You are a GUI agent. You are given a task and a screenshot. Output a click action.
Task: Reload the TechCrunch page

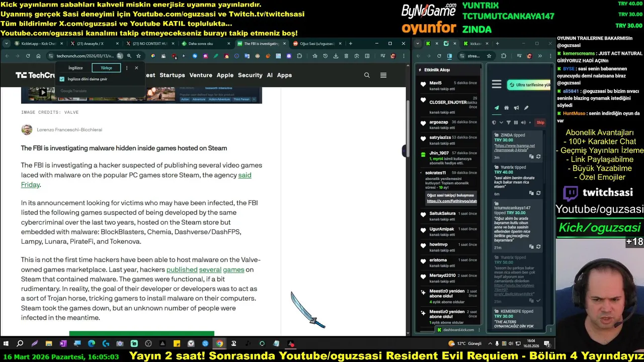tap(28, 56)
